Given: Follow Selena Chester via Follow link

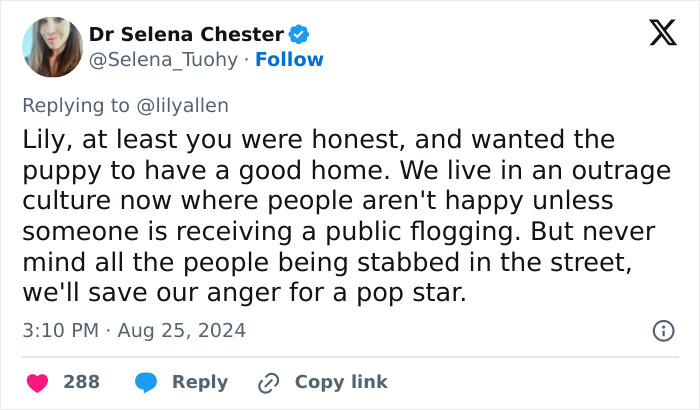Looking at the screenshot, I should pos(289,60).
